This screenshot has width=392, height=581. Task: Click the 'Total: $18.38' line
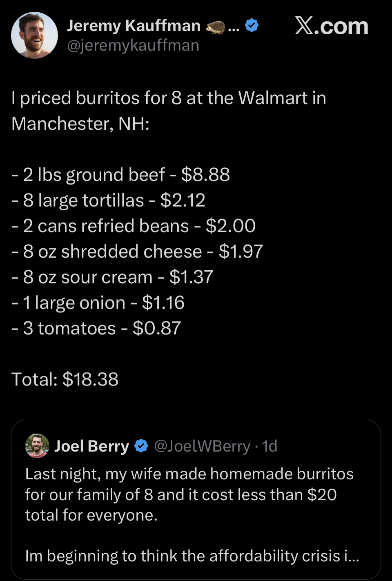pos(65,379)
